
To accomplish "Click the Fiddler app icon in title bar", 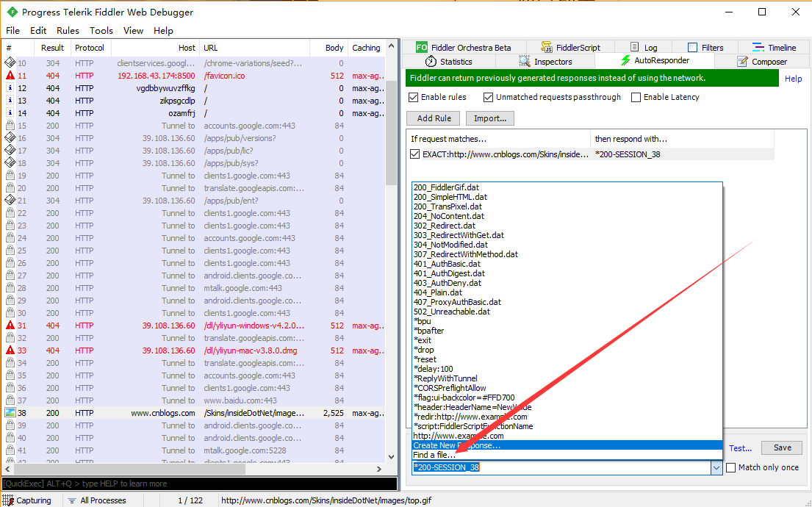I will [x=12, y=12].
